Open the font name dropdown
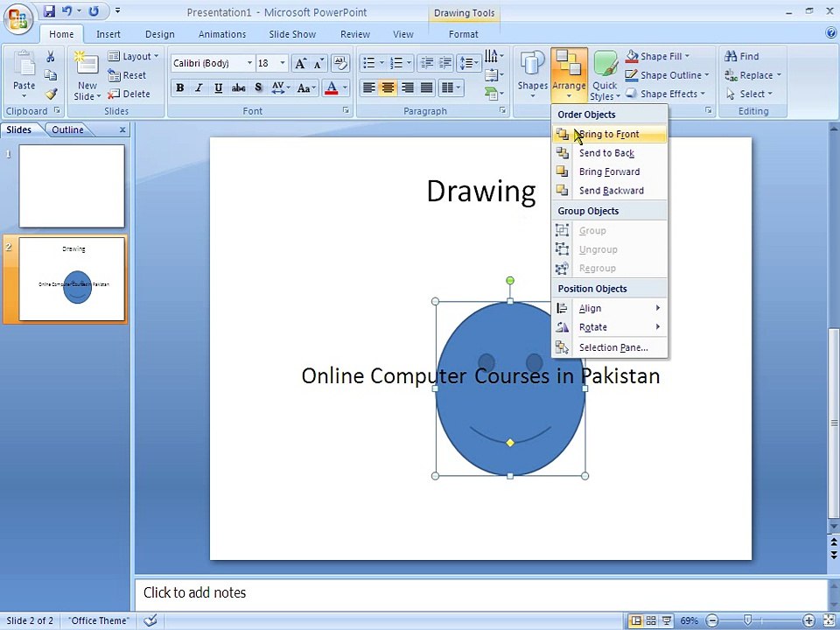840x630 pixels. click(249, 63)
